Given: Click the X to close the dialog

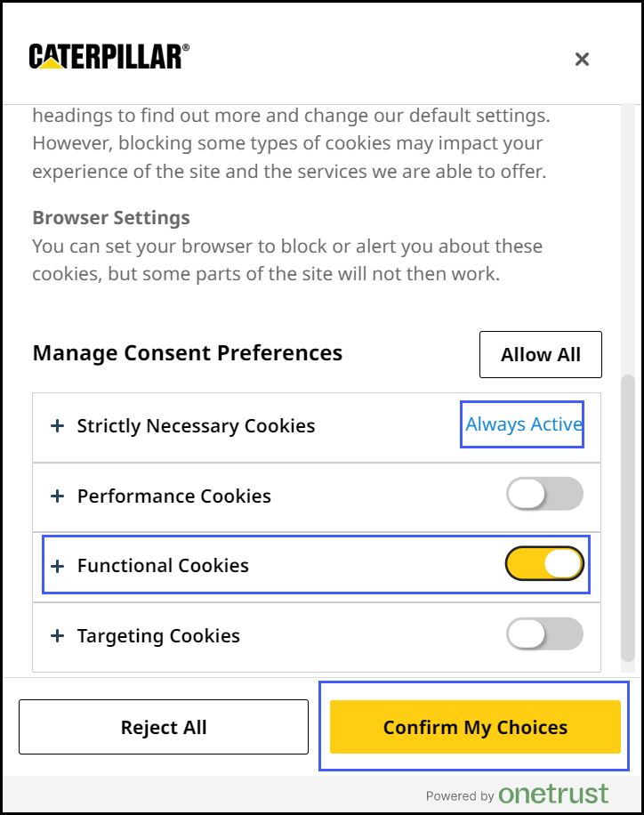Looking at the screenshot, I should point(582,60).
